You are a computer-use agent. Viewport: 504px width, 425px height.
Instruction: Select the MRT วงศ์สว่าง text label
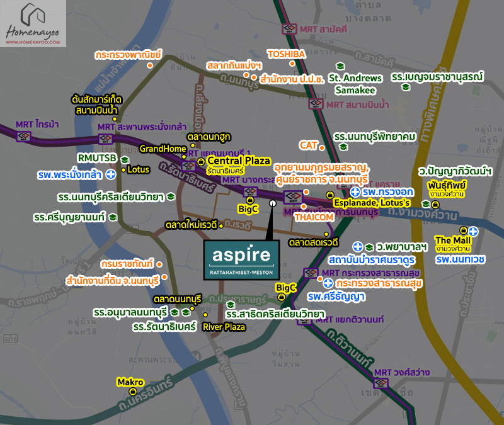point(402,373)
